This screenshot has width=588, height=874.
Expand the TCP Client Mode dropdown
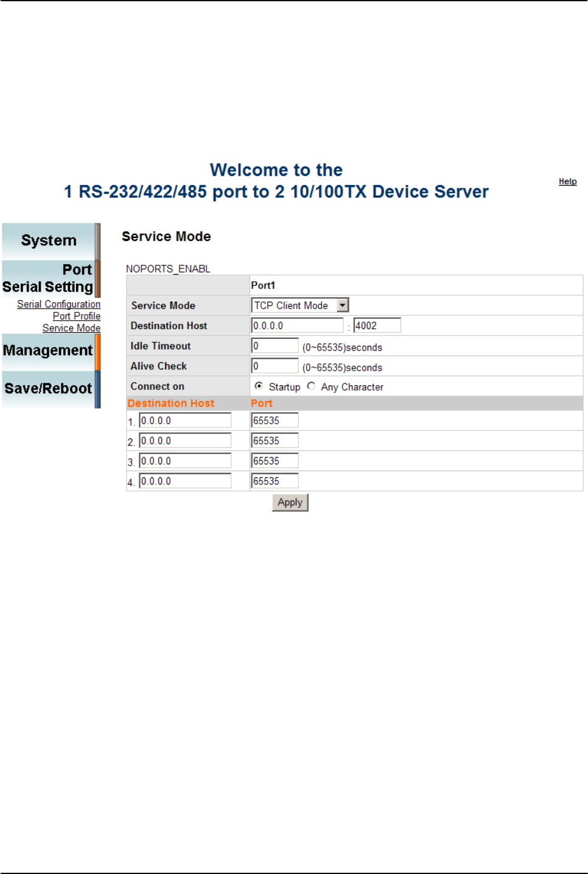coord(300,306)
